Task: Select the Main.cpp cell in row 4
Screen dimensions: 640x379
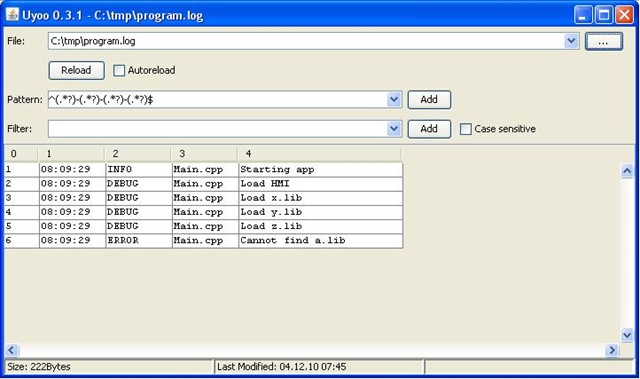Action: pyautogui.click(x=205, y=212)
